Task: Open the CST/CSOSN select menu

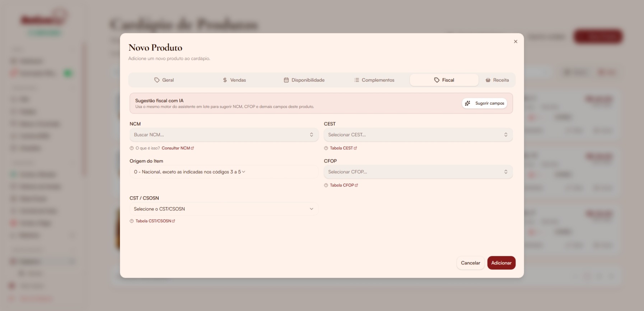Action: [x=224, y=209]
